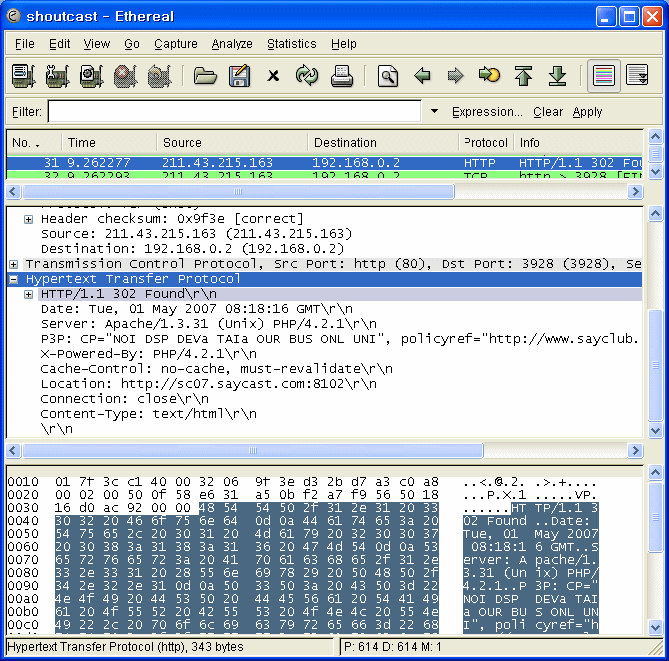Screen dimensions: 669x661
Task: Collapse Hypertext Transfer Protocol node
Action: (14, 280)
